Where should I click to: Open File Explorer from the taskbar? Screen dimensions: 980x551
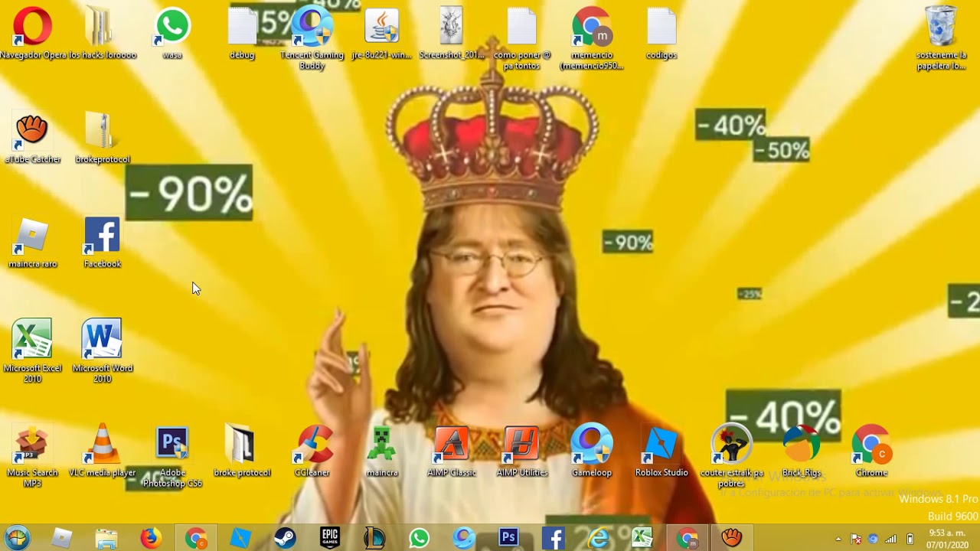(106, 539)
